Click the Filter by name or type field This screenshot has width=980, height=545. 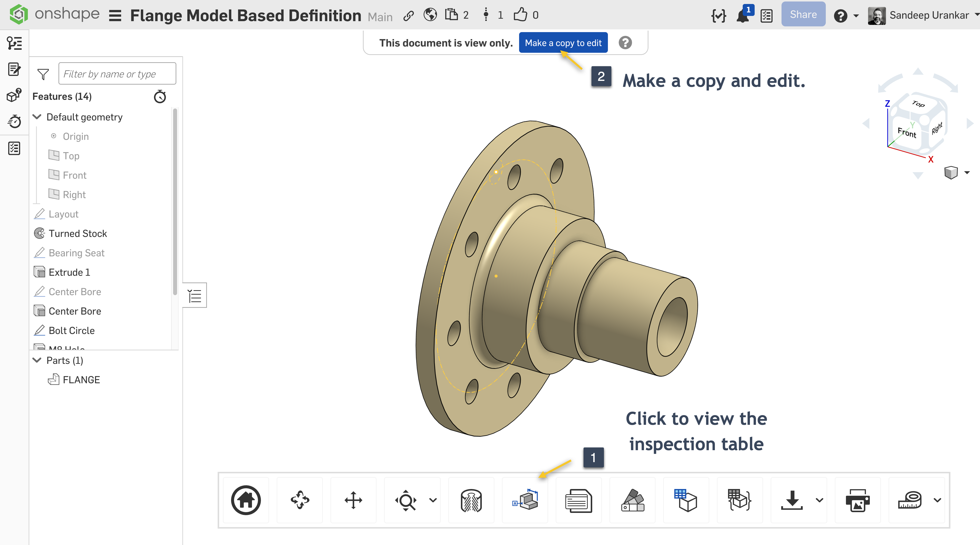point(117,74)
